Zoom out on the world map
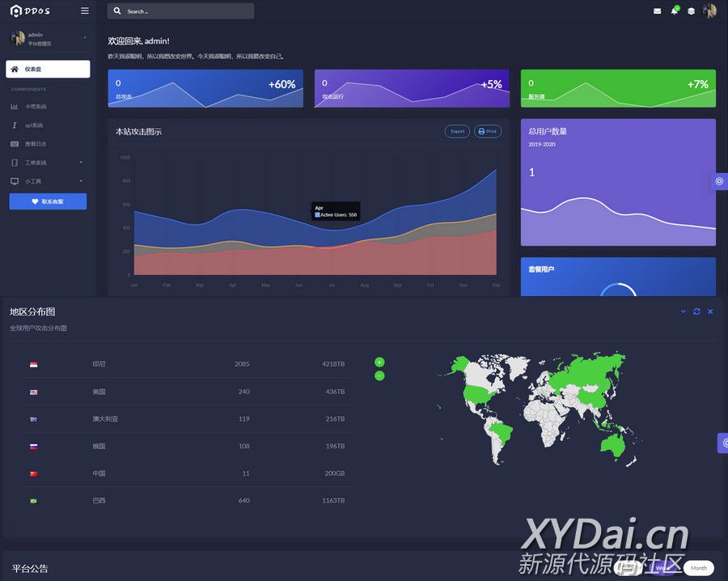The height and width of the screenshot is (581, 728). (x=379, y=375)
